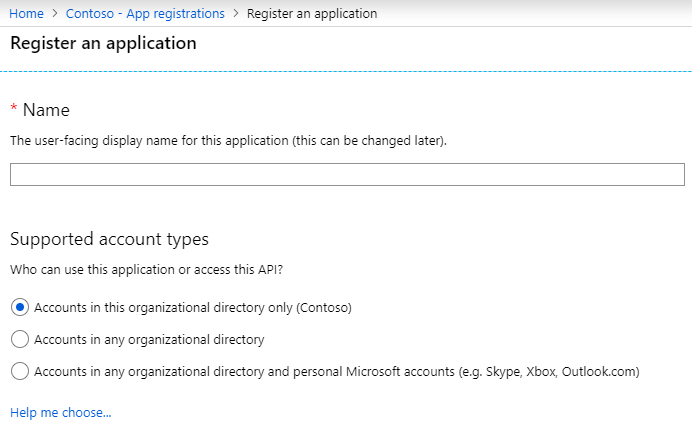Click the 'Skype, Xbox, Outlook.com' option label text
Image resolution: width=692 pixels, height=427 pixels.
pyautogui.click(x=336, y=371)
